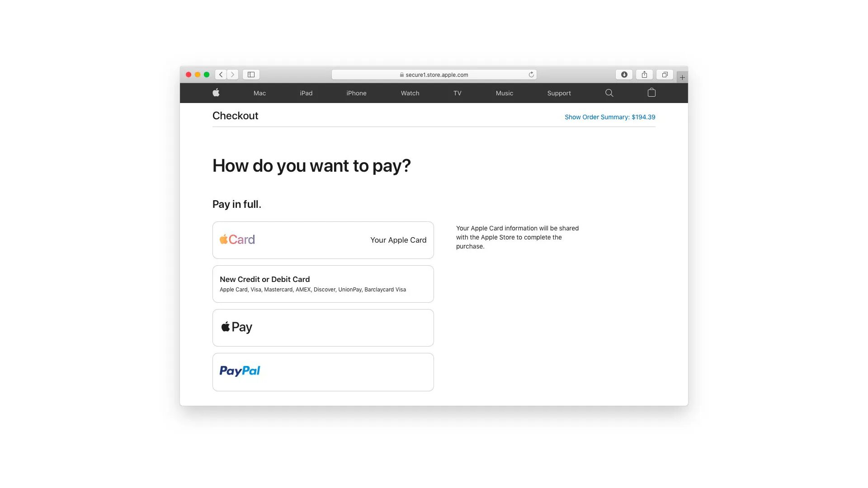Click the sidebar panel toggle icon
The height and width of the screenshot is (488, 868).
251,74
